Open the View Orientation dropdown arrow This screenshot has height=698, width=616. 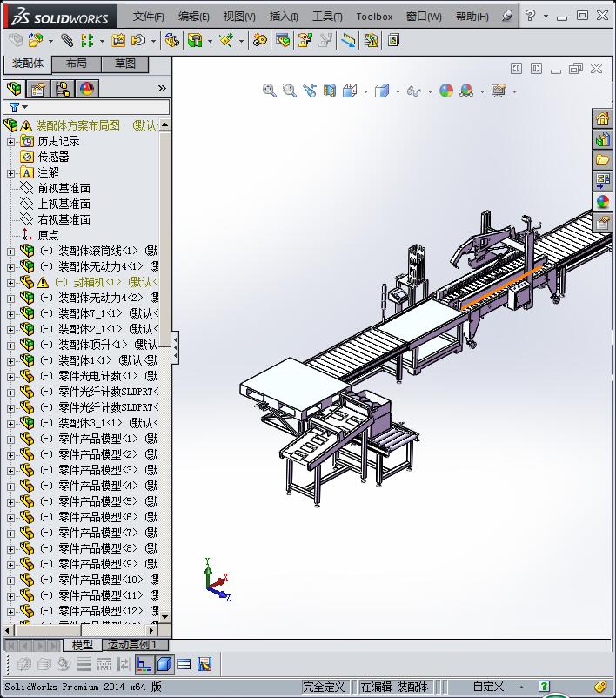pos(366,91)
